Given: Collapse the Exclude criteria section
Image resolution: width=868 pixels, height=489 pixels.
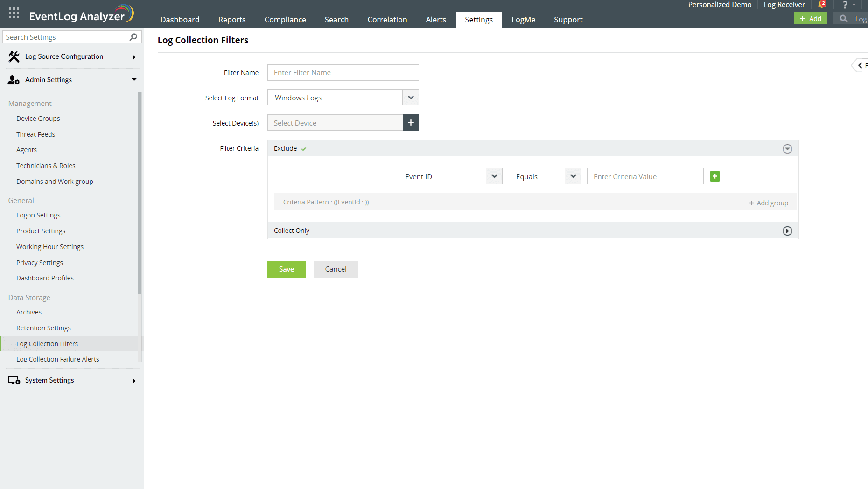Looking at the screenshot, I should click(x=787, y=149).
